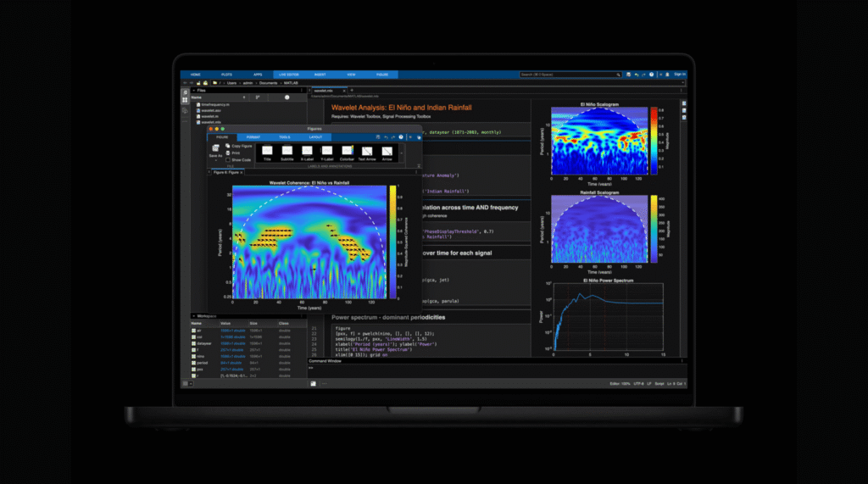868x484 pixels.
Task: Collapse the Workspace panel
Action: [193, 315]
